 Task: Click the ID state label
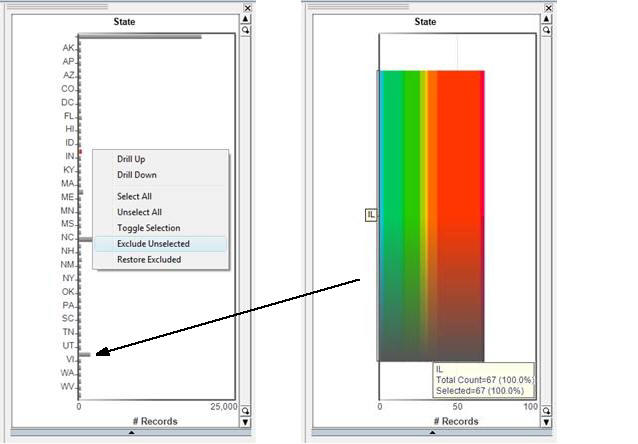coord(70,142)
